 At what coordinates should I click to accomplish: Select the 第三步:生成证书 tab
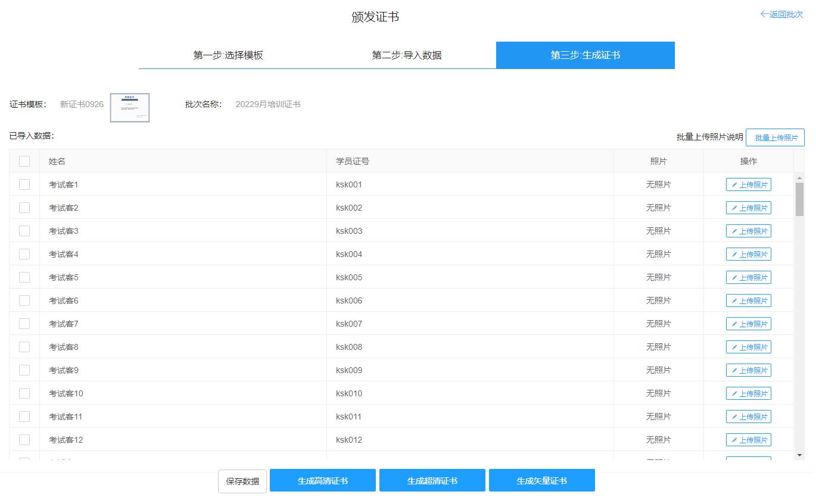(585, 55)
